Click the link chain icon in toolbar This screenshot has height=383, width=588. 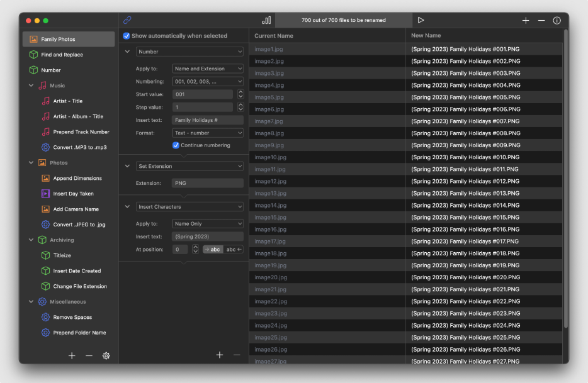coord(128,20)
